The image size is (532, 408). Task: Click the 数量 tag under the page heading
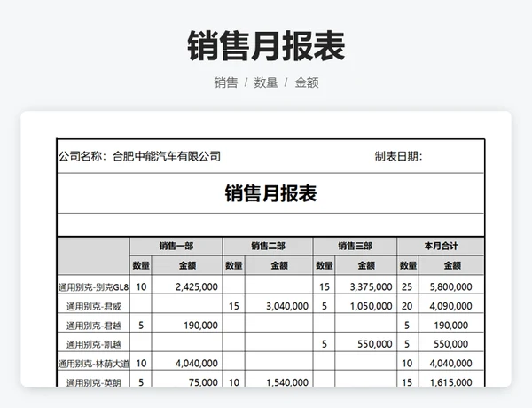266,82
